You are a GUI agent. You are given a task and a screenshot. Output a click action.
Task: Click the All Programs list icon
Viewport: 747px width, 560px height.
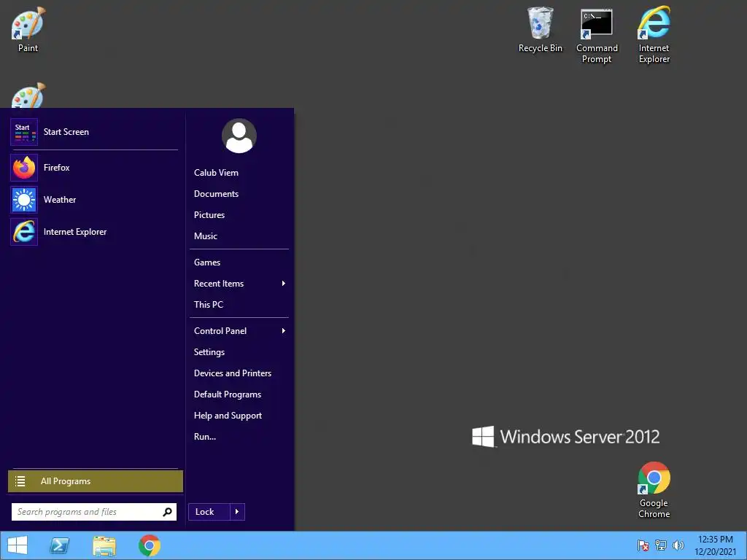(x=20, y=481)
